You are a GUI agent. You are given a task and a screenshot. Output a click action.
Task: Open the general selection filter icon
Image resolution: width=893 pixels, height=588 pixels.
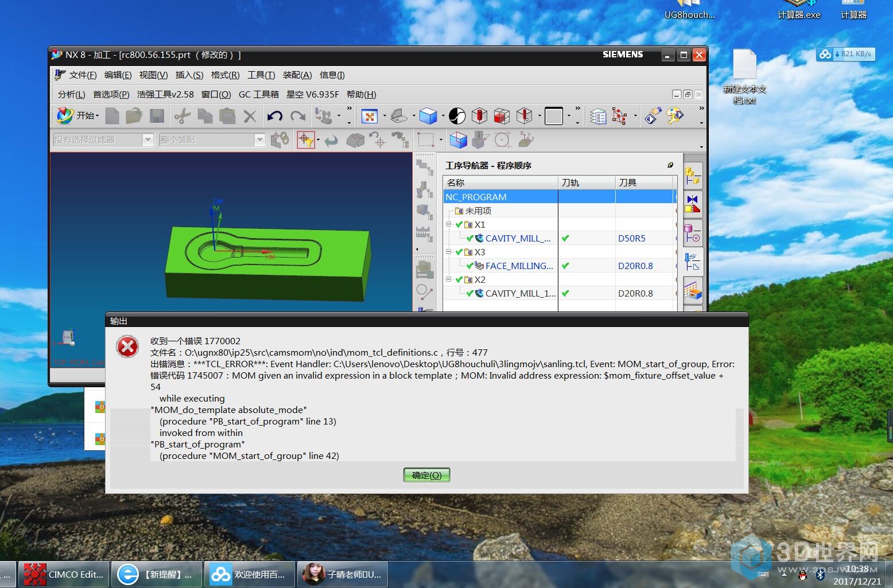tap(305, 140)
